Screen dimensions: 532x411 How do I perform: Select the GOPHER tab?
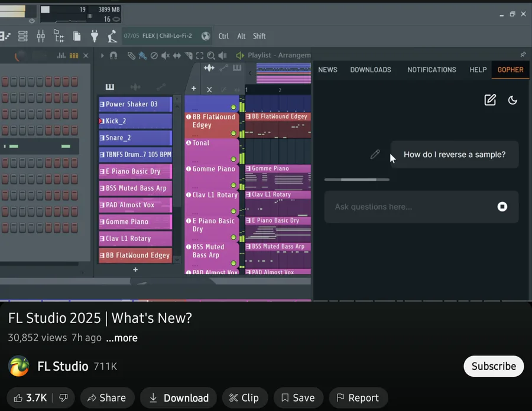[x=511, y=70]
